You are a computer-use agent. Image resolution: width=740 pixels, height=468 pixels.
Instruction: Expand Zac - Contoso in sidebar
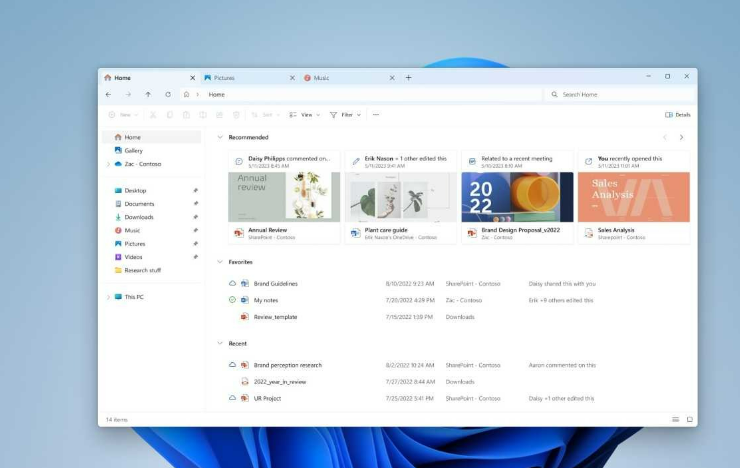click(x=108, y=164)
